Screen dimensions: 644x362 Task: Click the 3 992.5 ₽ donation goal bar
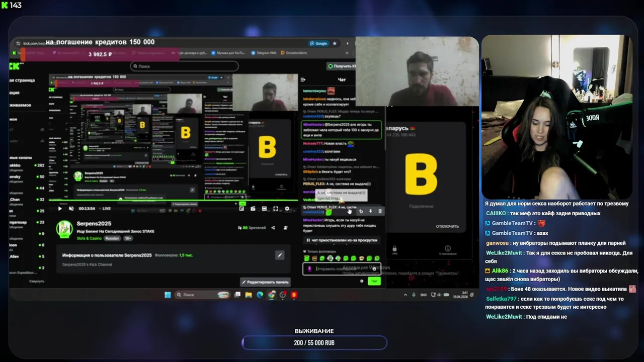coord(100,54)
